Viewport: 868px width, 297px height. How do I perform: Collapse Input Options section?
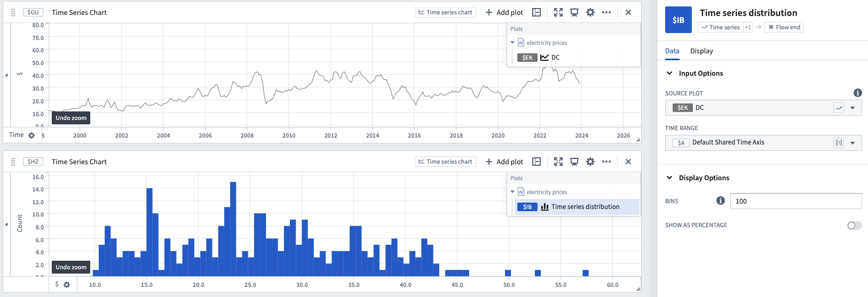[x=669, y=73]
